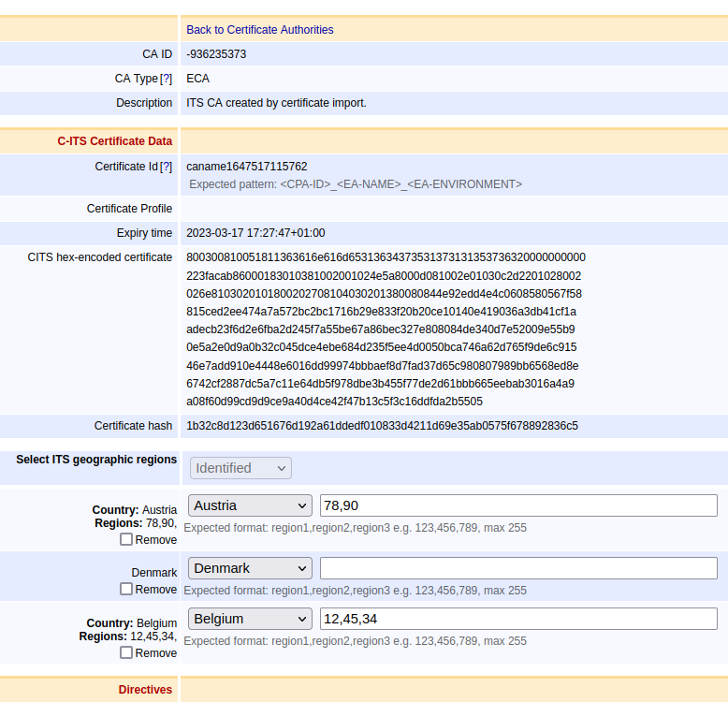Click the expiry time value 2023-03-17
This screenshot has width=728, height=717.
[255, 233]
